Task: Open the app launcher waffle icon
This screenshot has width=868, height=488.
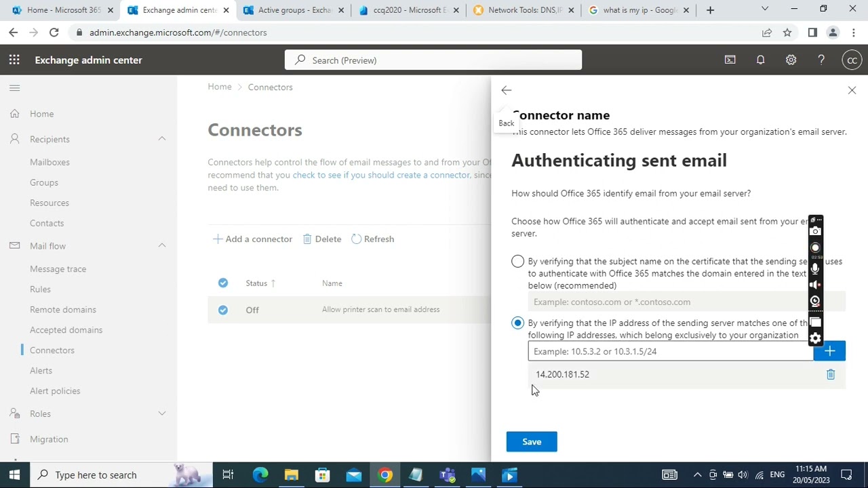Action: point(14,60)
